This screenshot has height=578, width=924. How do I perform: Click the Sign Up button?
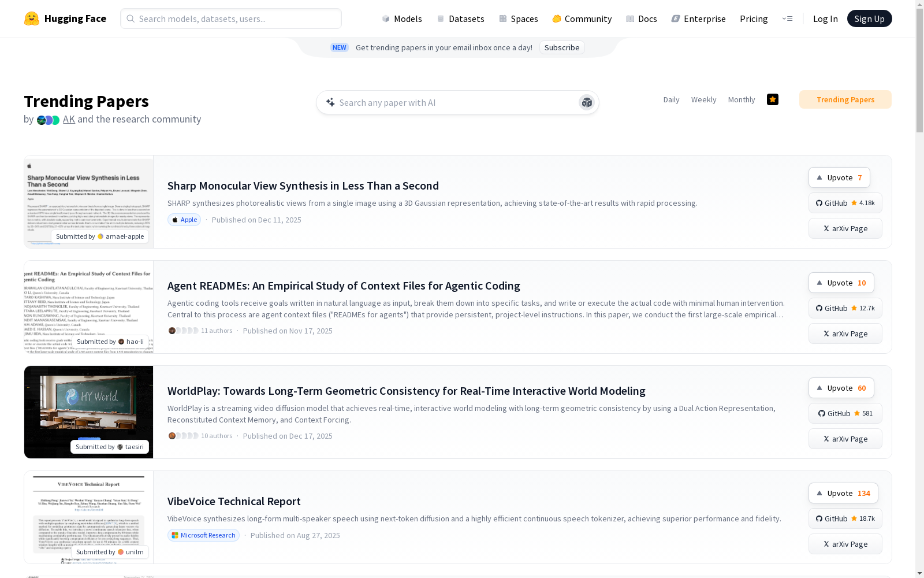pyautogui.click(x=869, y=18)
